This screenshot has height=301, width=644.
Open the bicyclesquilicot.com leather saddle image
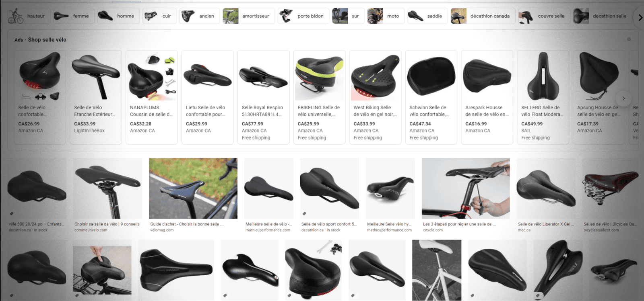610,188
